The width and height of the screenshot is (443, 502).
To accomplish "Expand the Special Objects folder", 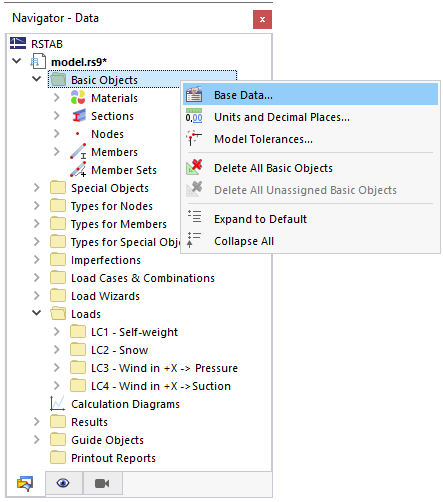I will (x=37, y=188).
